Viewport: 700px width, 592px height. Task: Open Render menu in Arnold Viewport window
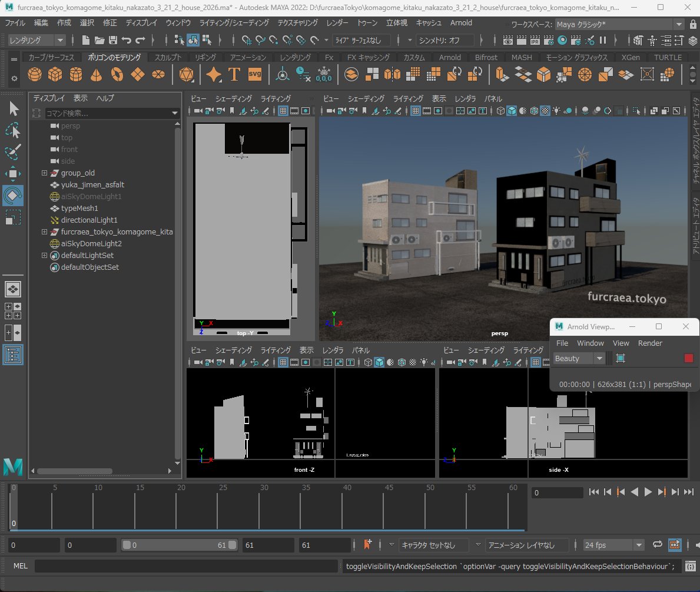point(650,343)
